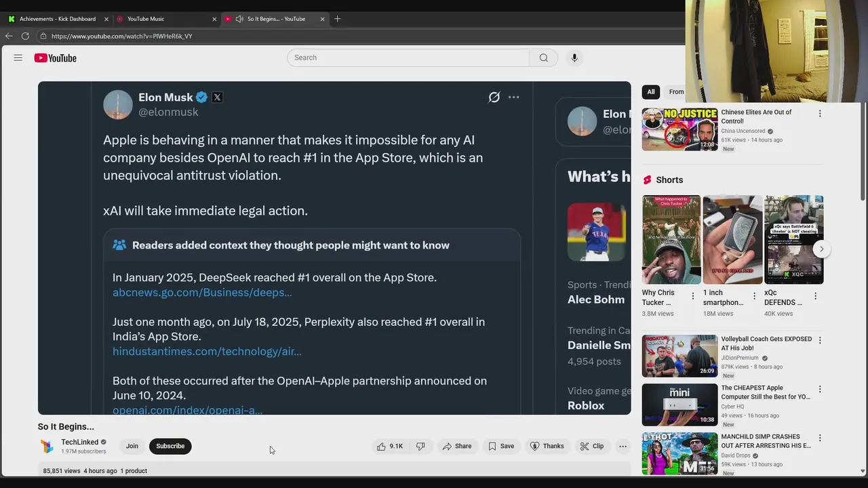This screenshot has height=488, width=868.
Task: Open Volleyball Coach Gets EXPOSED title
Action: click(x=766, y=344)
